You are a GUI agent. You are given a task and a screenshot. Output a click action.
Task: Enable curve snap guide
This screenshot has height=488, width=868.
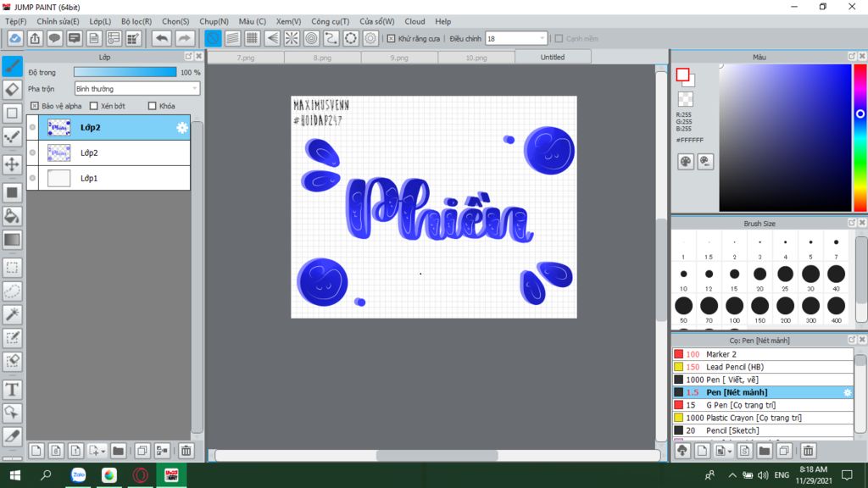[x=331, y=38]
